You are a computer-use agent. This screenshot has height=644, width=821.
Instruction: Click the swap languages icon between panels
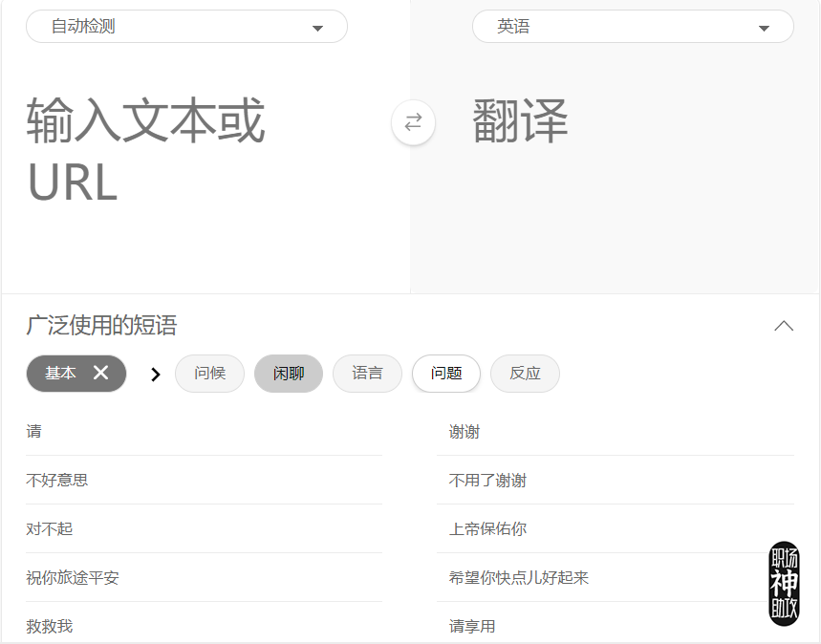pos(412,122)
